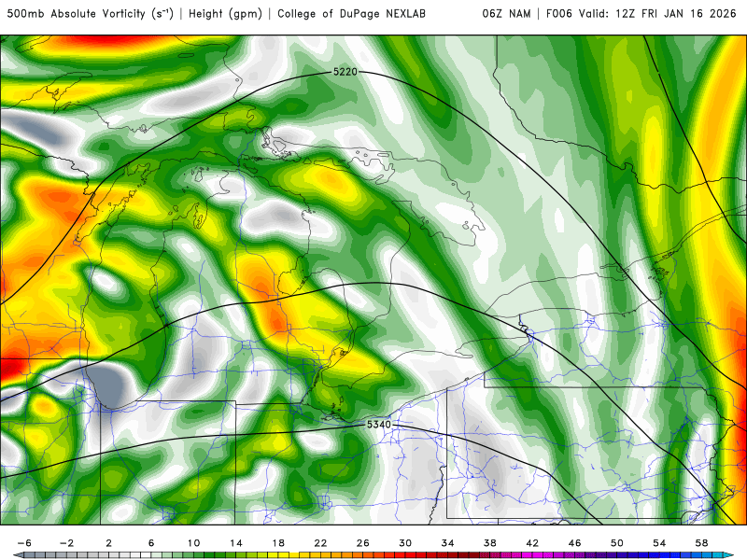This screenshot has height=560, width=747.
Task: Click the 38 value on the color scale
Action: pos(489,543)
